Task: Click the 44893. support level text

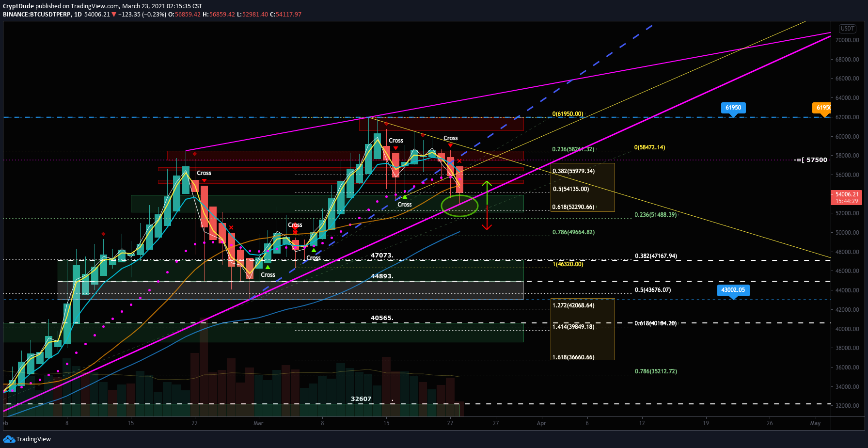Action: click(382, 276)
